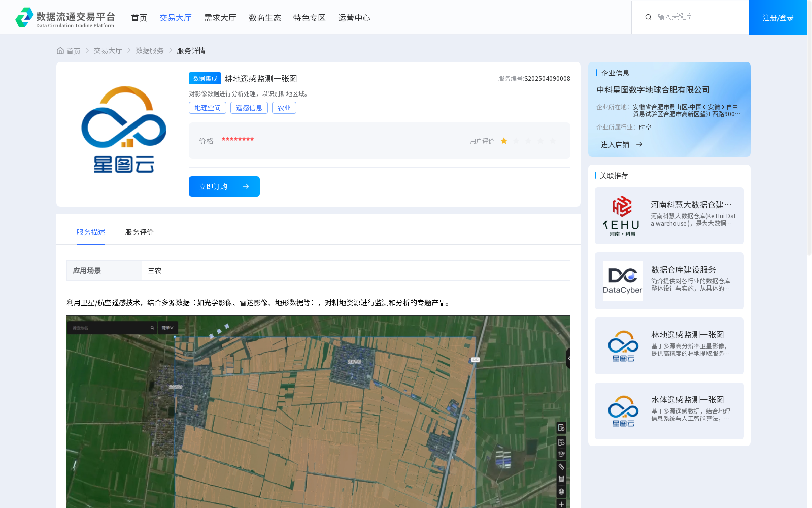Click 数据服务 breadcrumb link
Image resolution: width=812 pixels, height=508 pixels.
click(150, 51)
